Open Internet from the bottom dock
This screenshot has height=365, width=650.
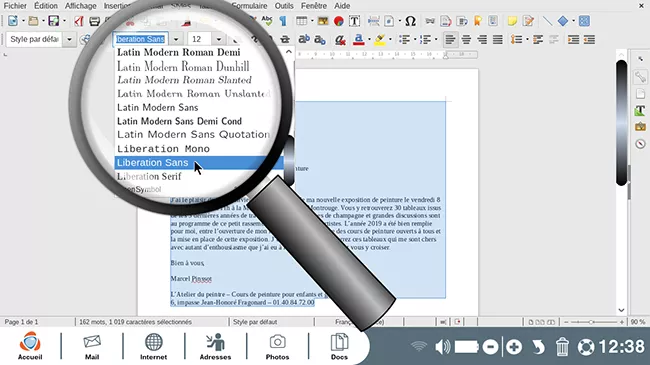pos(153,346)
